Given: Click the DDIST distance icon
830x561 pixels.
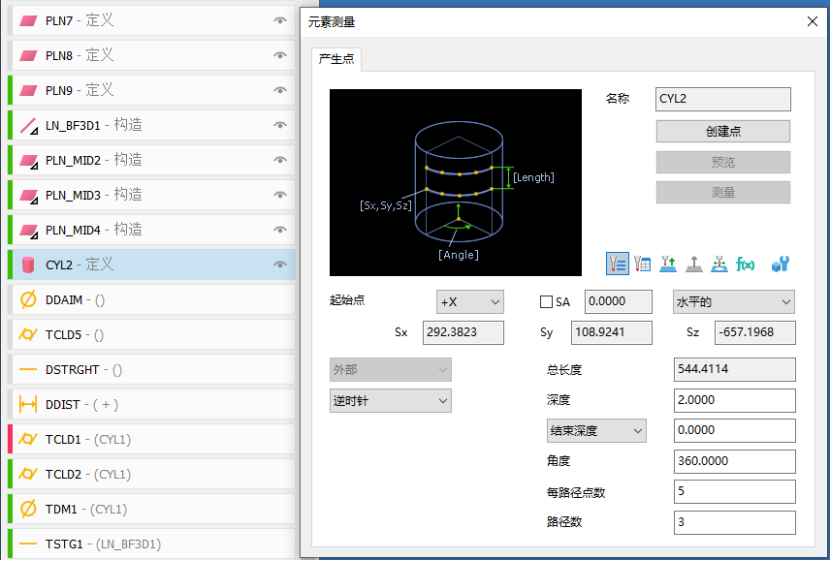Looking at the screenshot, I should [28, 404].
